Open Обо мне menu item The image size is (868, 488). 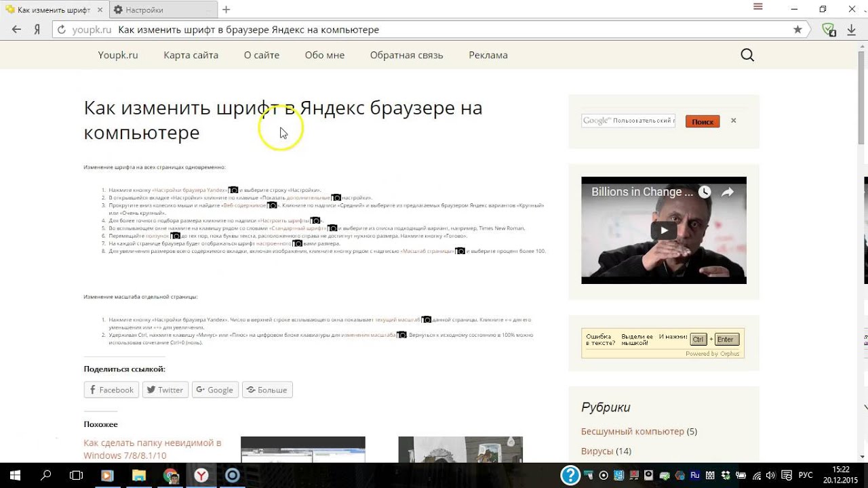[x=325, y=55]
